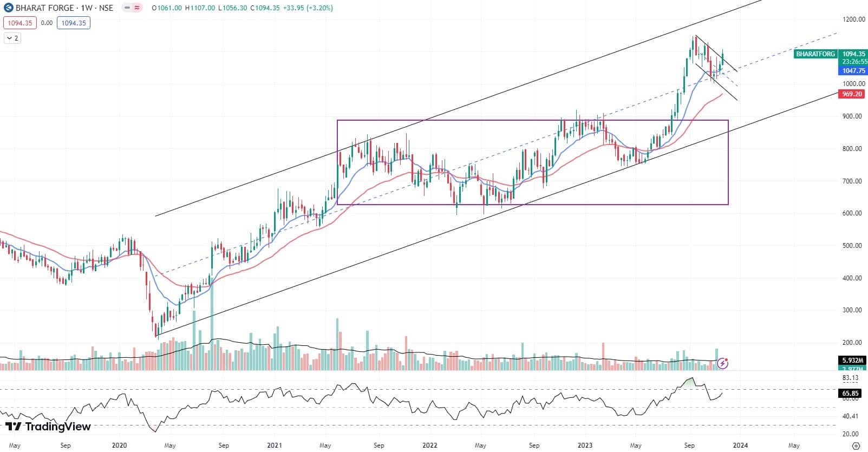Click the 5.932M volume value label

click(x=853, y=360)
